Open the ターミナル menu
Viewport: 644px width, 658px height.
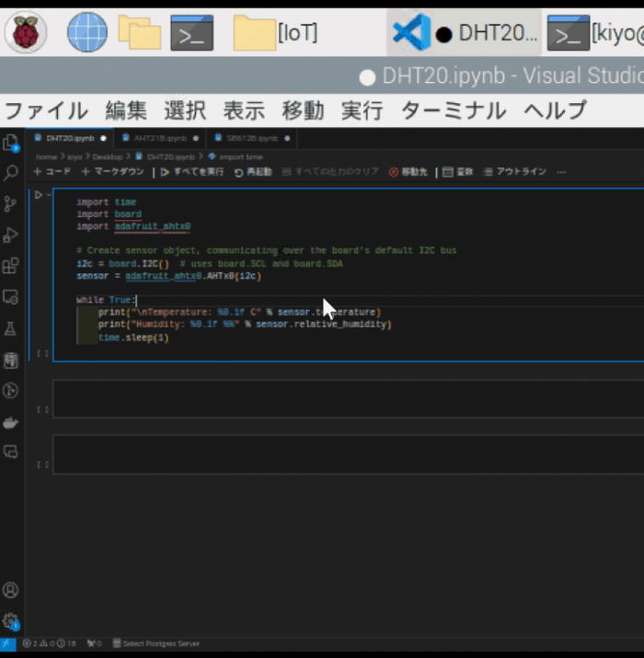coord(454,110)
